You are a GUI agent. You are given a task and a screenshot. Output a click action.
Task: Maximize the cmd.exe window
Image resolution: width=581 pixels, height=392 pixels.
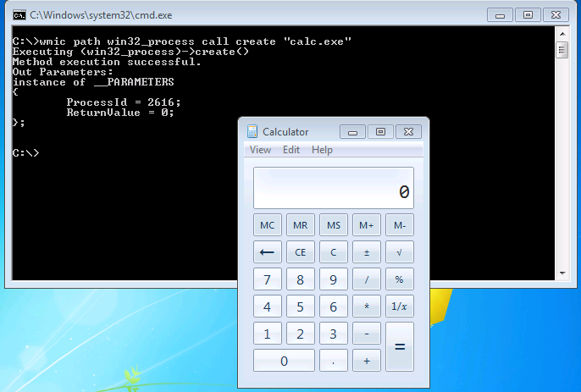[x=528, y=15]
